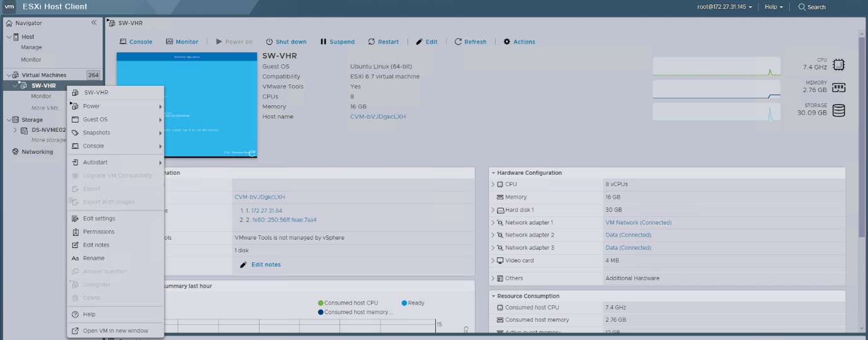This screenshot has width=868, height=340.
Task: Open the Snapshots submenu
Action: click(x=116, y=133)
